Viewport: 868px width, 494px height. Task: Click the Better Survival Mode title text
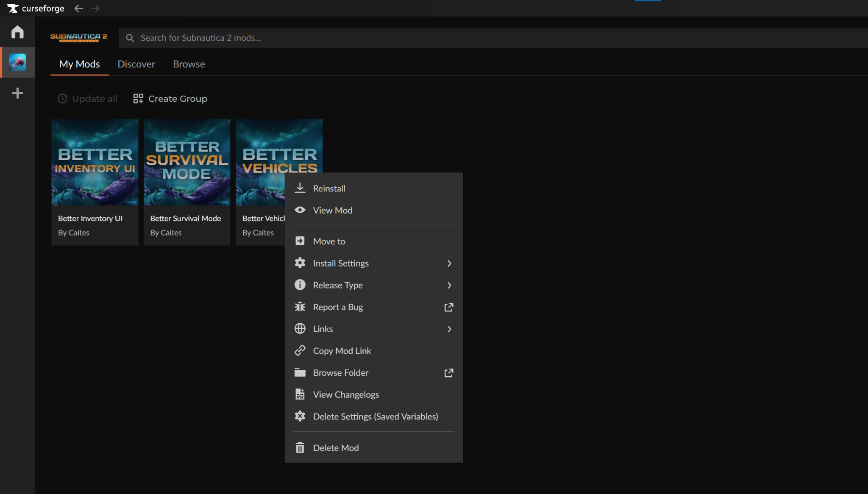(x=186, y=219)
